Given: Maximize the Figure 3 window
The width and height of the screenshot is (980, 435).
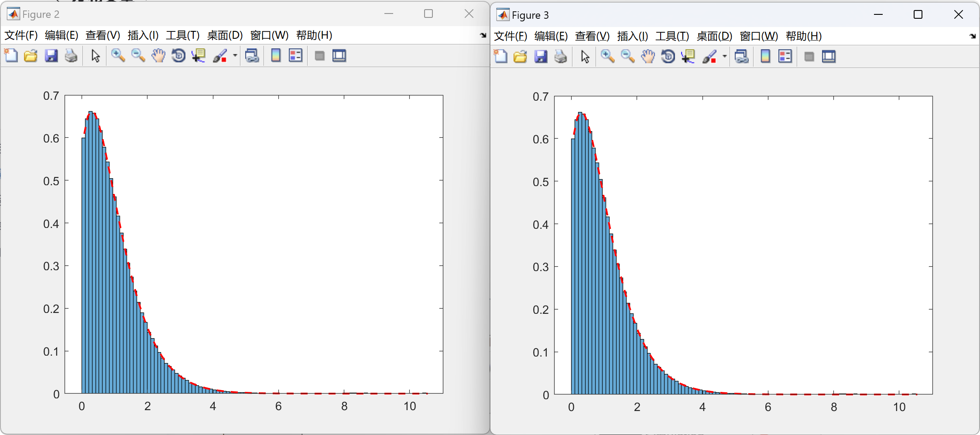Looking at the screenshot, I should pos(918,15).
